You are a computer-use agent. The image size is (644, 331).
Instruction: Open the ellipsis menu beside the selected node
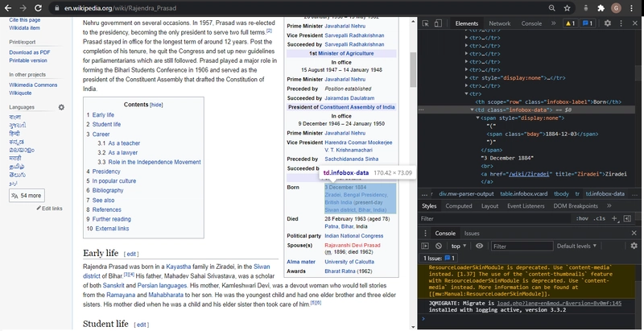421,110
